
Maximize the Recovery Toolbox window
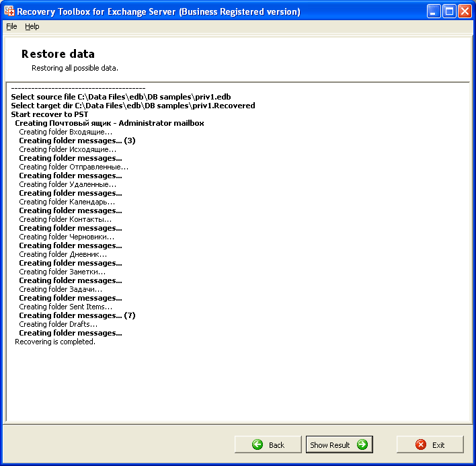click(449, 11)
